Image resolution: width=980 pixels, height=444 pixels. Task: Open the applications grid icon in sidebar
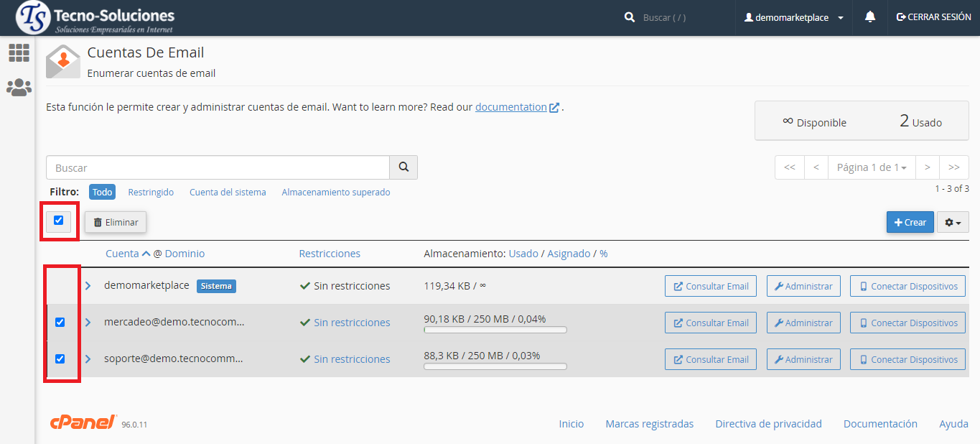(19, 52)
